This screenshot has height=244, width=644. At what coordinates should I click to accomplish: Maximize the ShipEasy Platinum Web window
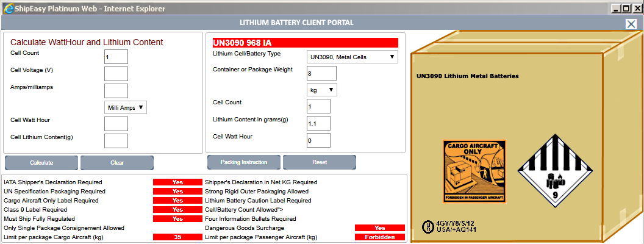pos(625,8)
